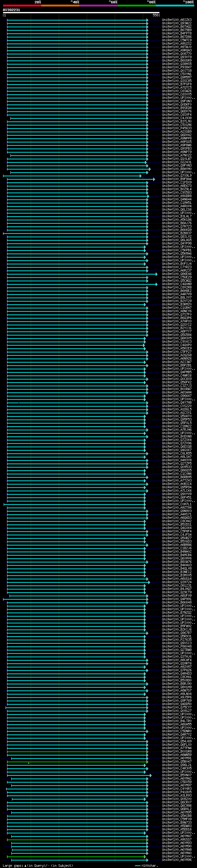
Task: Select hit UniRef100_Q08200
Action: [177, 799]
